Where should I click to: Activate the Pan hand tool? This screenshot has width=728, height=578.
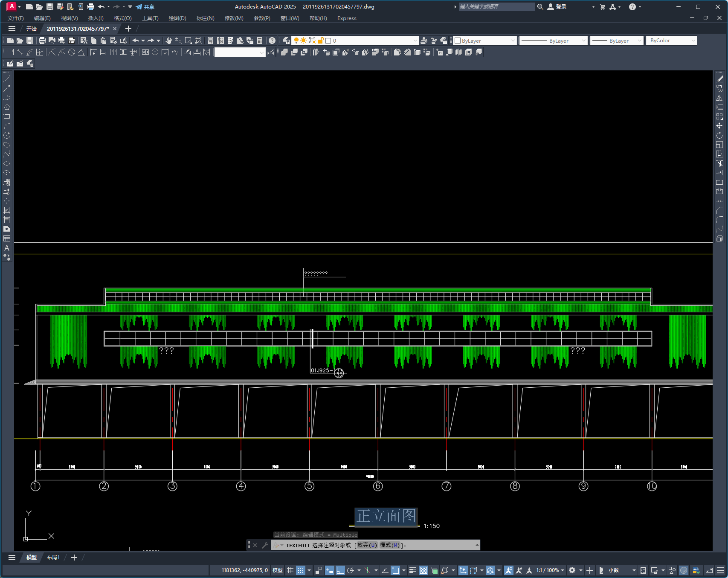point(169,41)
